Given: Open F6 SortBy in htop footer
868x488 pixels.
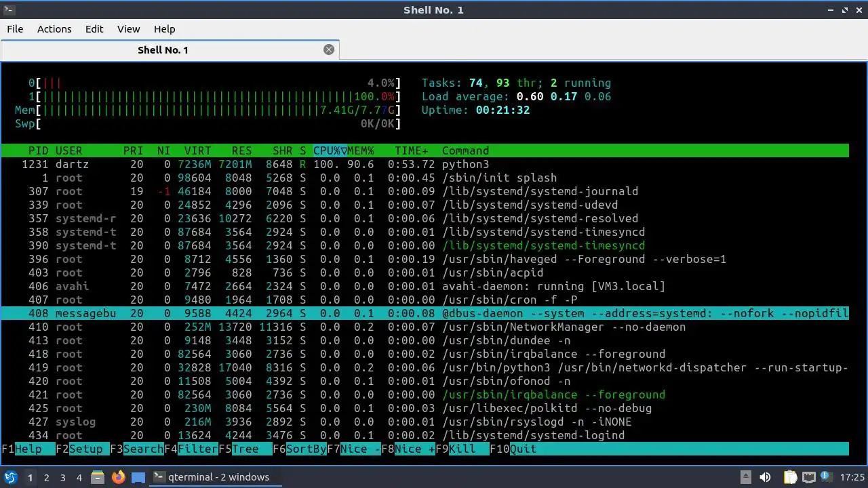Looking at the screenshot, I should coord(299,449).
